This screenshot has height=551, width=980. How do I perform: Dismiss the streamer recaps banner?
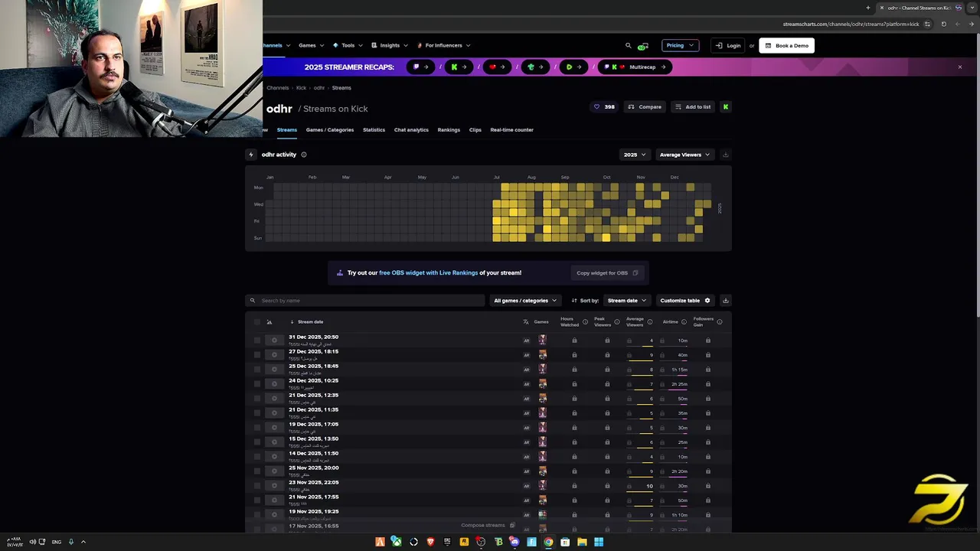click(959, 67)
